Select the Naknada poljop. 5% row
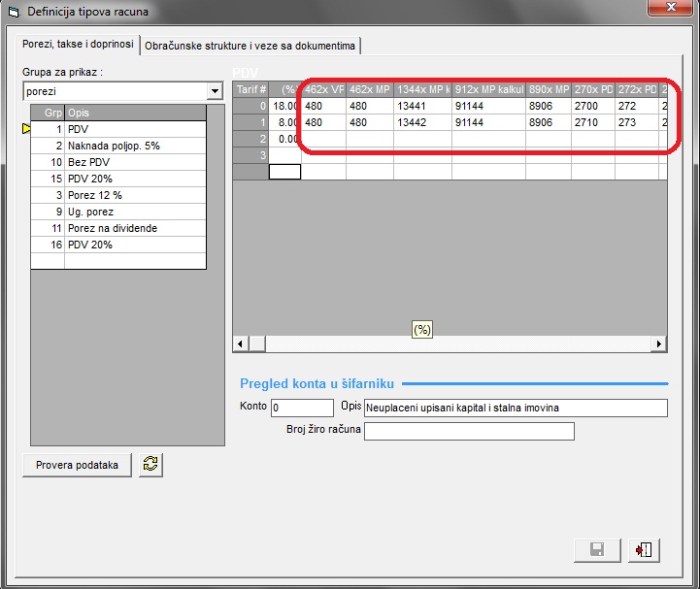This screenshot has width=700, height=589. [135, 145]
